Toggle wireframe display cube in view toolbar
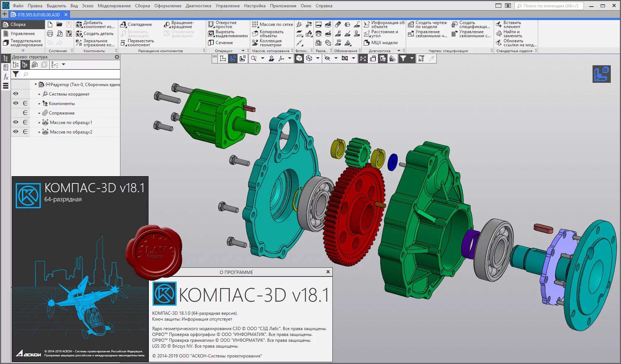The image size is (621, 364). tap(309, 58)
